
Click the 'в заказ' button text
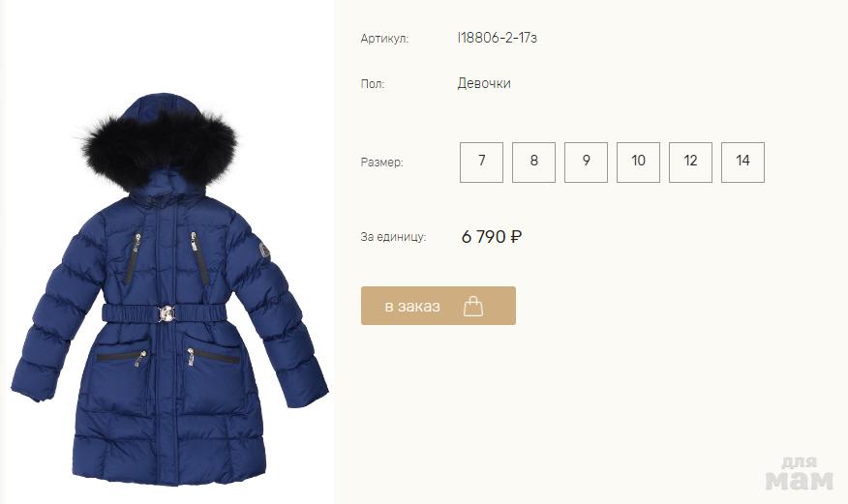[412, 307]
